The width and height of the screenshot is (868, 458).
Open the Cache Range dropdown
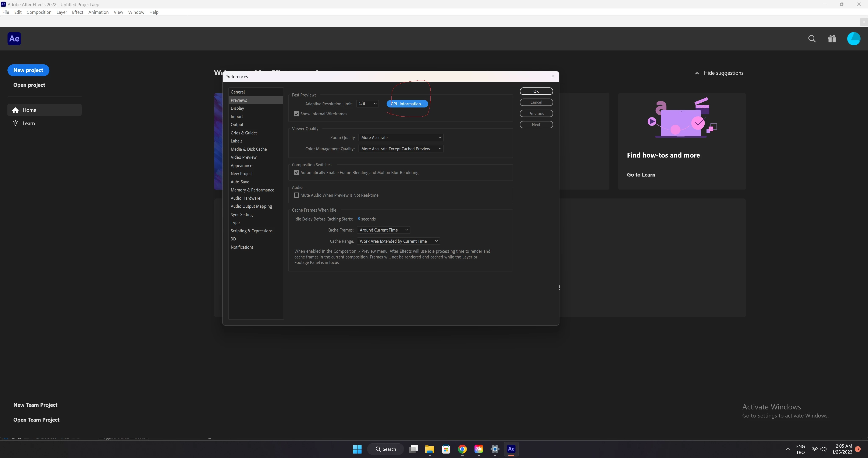(398, 241)
